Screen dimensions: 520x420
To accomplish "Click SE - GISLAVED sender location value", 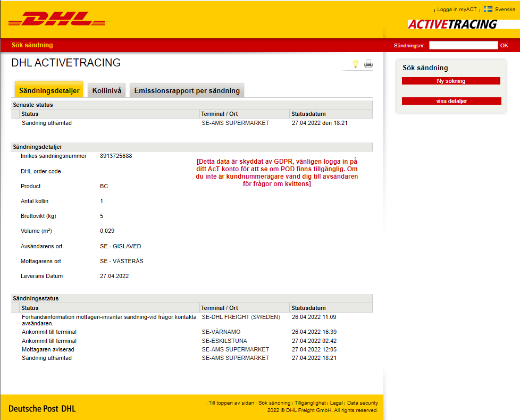I will click(x=120, y=246).
